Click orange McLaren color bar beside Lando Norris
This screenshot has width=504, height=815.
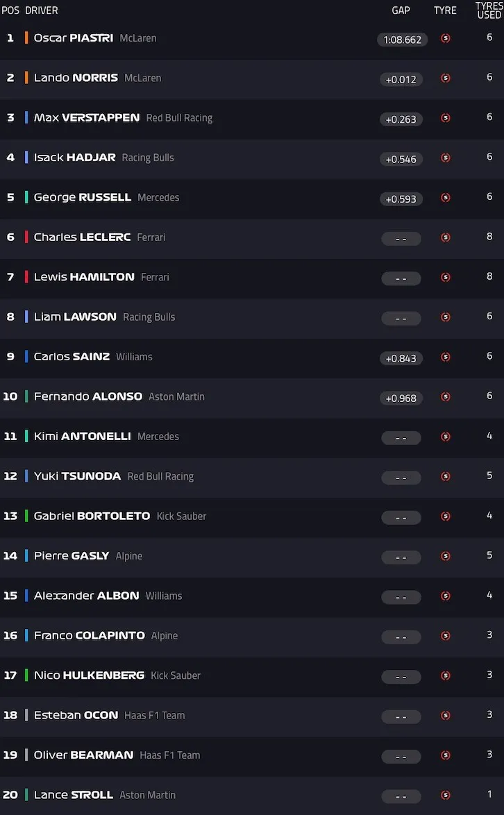(x=26, y=78)
